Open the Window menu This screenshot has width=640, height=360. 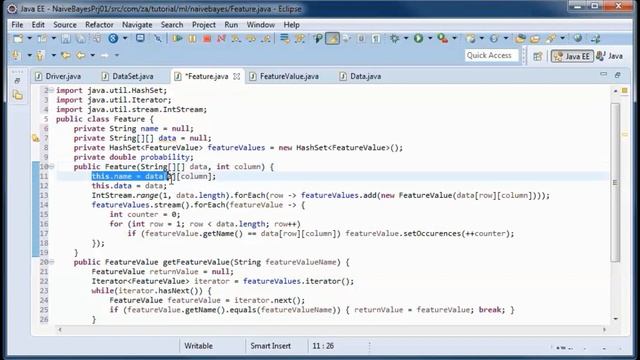tap(260, 25)
